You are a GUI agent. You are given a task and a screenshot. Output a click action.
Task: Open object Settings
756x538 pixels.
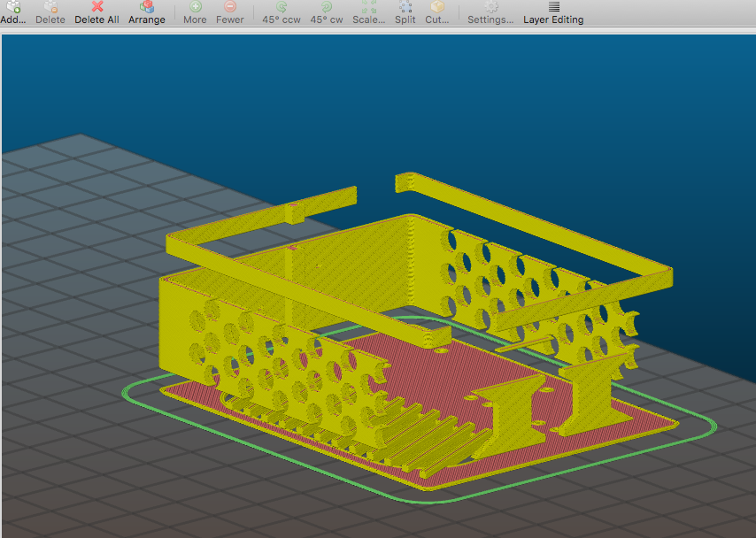click(x=490, y=12)
